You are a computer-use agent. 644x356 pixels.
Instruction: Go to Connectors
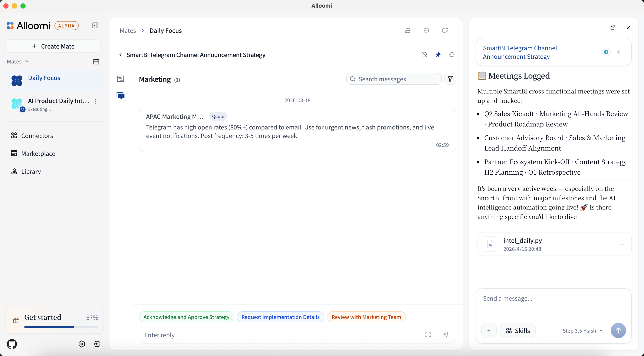pyautogui.click(x=37, y=136)
